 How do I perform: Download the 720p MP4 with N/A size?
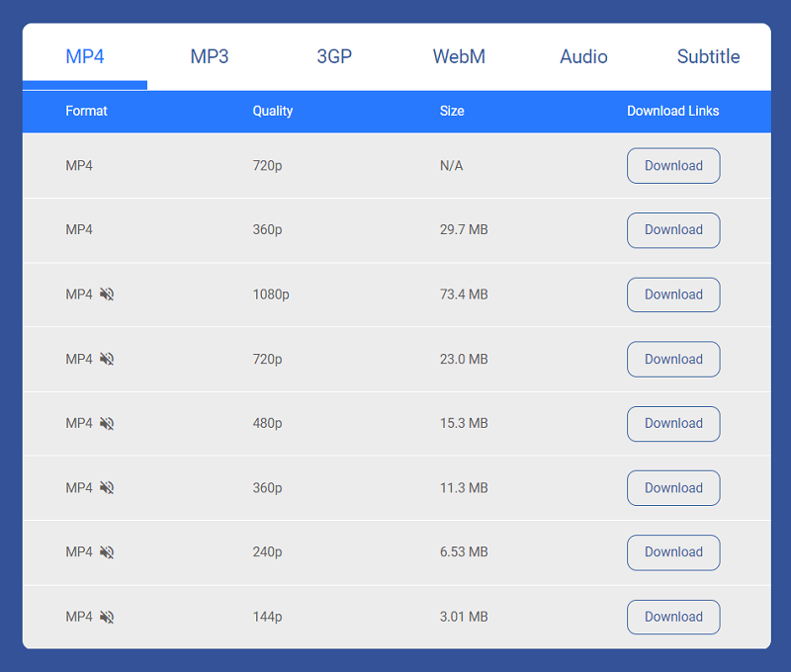pyautogui.click(x=673, y=166)
